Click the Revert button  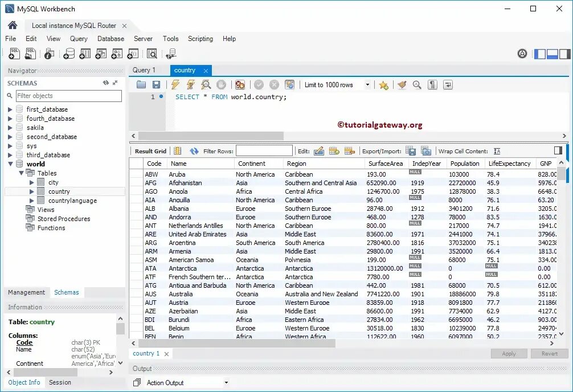pyautogui.click(x=550, y=354)
